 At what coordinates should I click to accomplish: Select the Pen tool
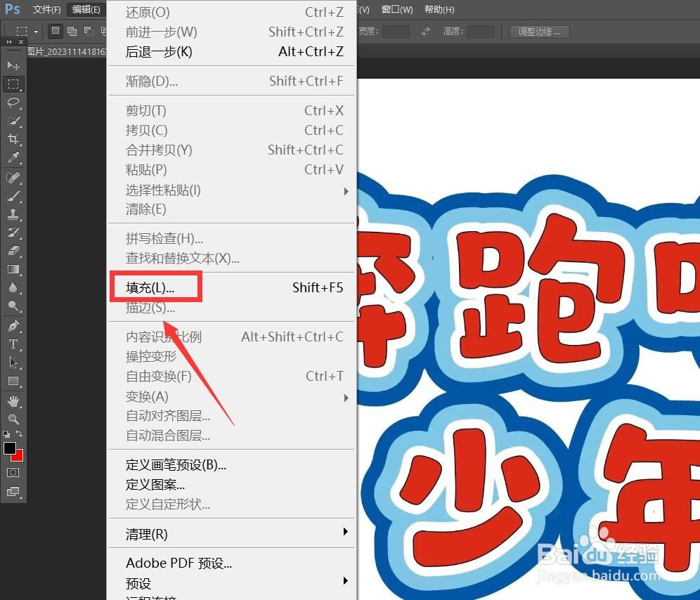click(x=13, y=326)
